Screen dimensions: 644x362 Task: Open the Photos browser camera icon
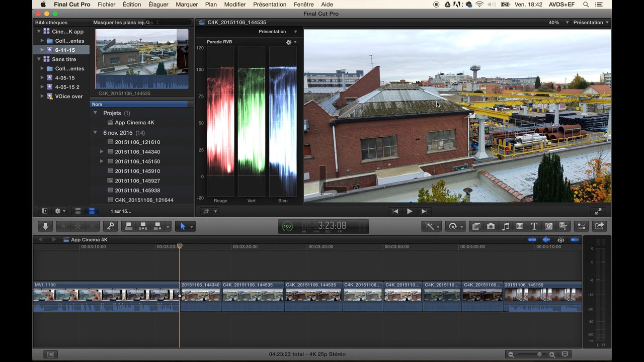pos(491,226)
